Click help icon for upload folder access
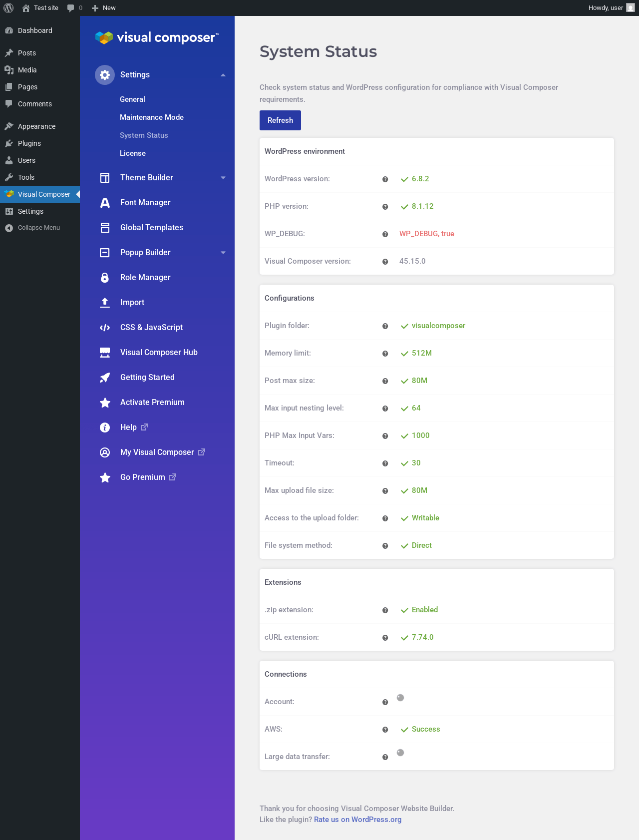 pyautogui.click(x=385, y=518)
